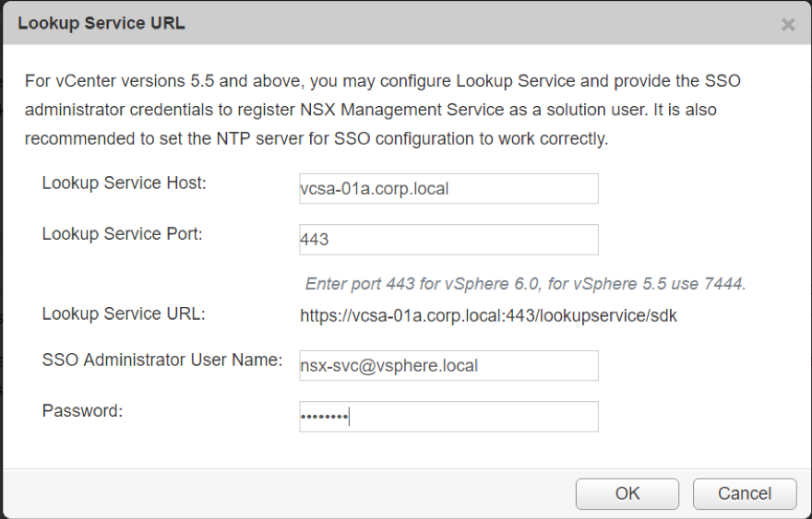
Task: Click the description line recommending the NTP server
Action: (x=316, y=138)
